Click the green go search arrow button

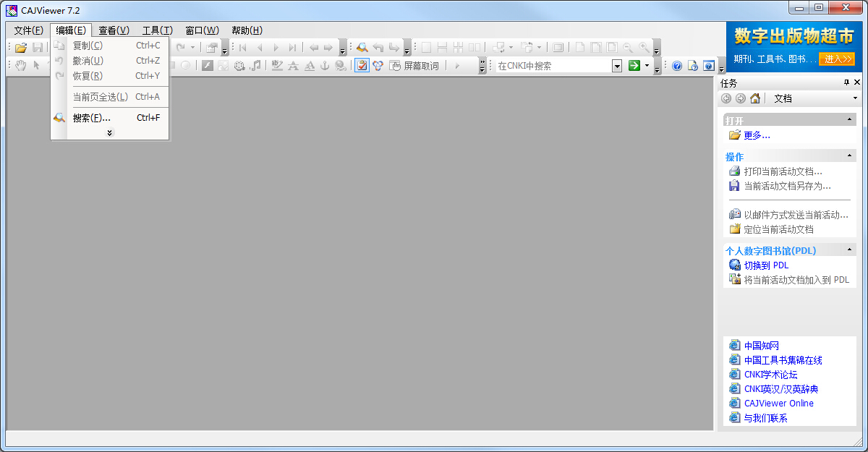pos(634,66)
